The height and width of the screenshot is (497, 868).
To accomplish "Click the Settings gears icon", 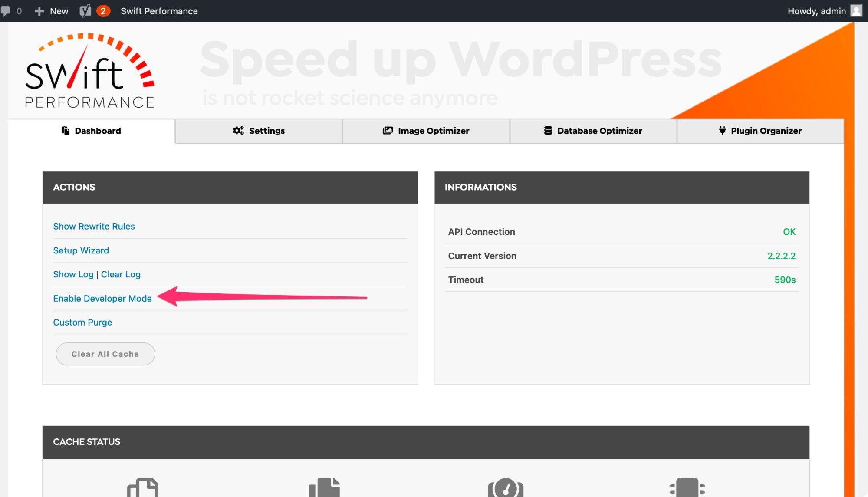I will click(x=238, y=130).
